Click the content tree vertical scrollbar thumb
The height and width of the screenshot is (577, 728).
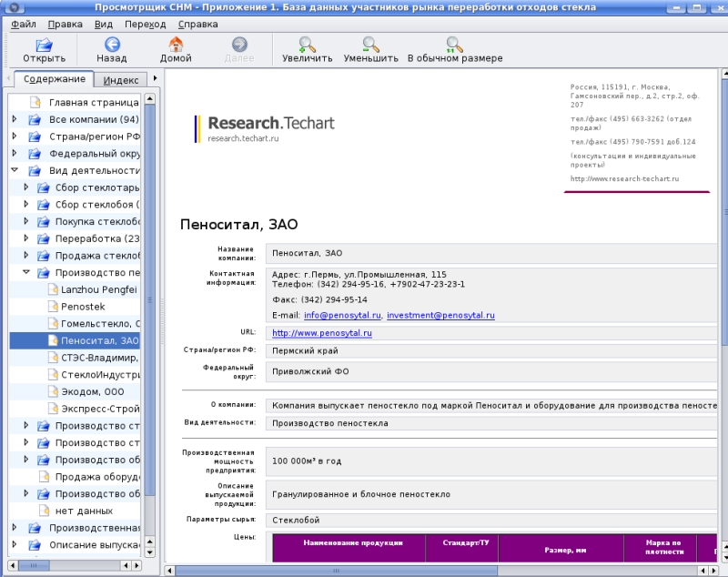149,299
